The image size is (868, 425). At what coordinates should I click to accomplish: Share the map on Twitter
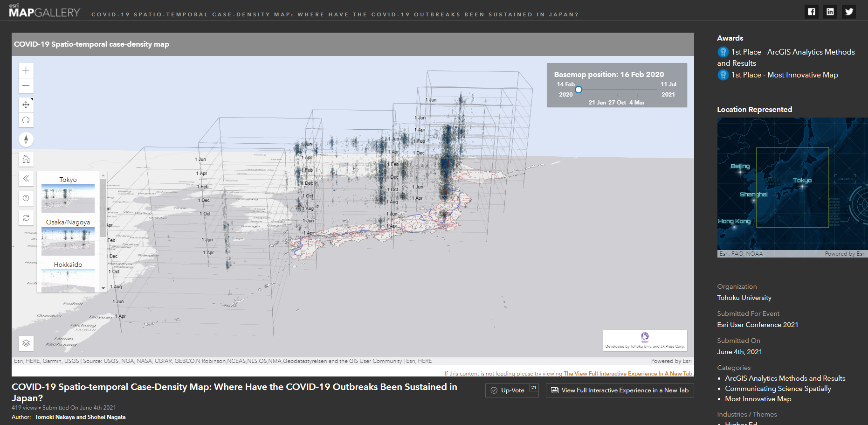point(849,12)
